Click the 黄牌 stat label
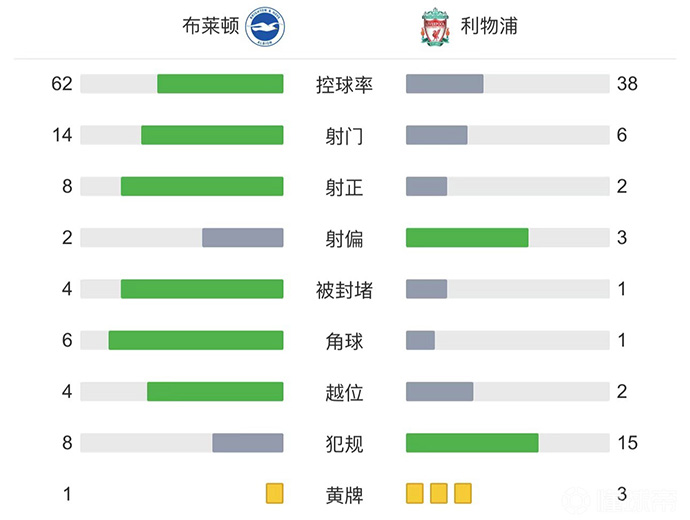This screenshot has height=520, width=690. (x=344, y=494)
